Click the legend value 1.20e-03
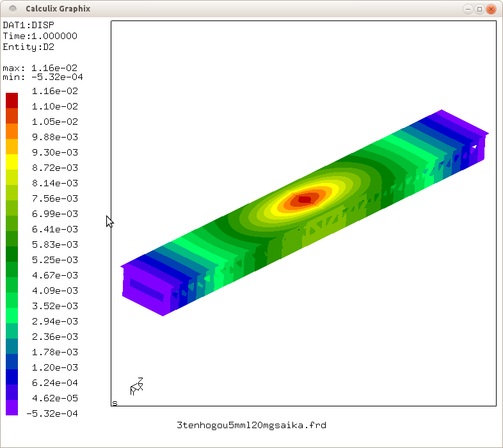The width and height of the screenshot is (503, 448). [55, 368]
